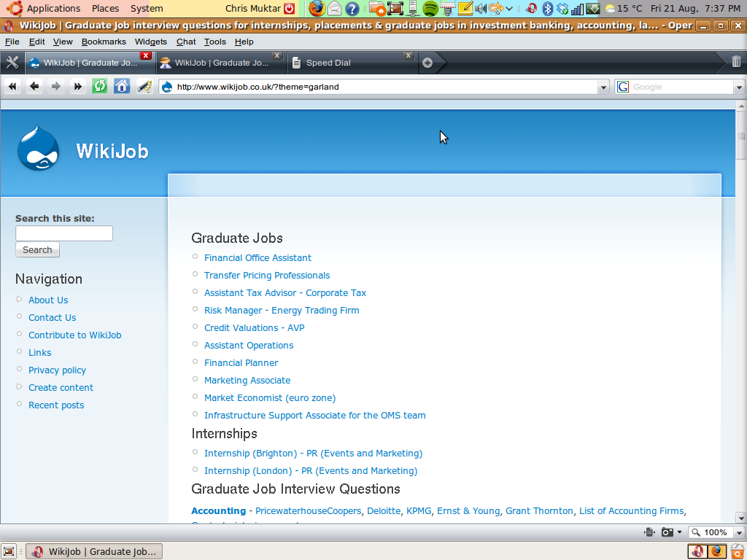This screenshot has height=560, width=747.
Task: Open the Contact Us link
Action: tap(52, 318)
